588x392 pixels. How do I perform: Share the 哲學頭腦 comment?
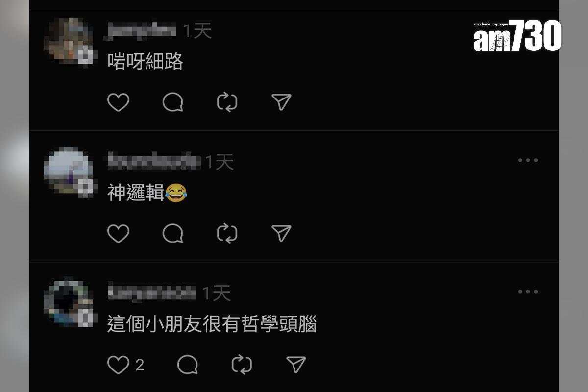click(x=296, y=365)
